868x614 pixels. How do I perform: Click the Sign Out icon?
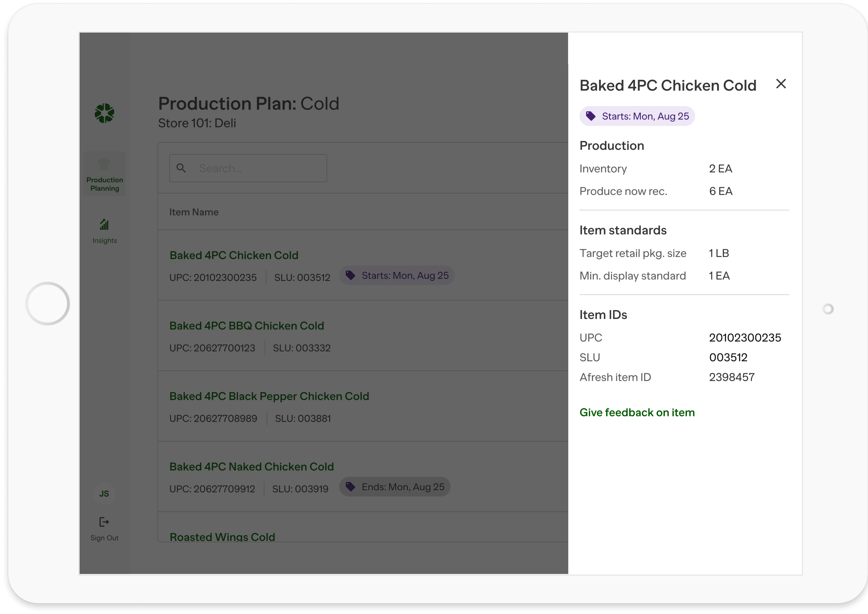104,522
